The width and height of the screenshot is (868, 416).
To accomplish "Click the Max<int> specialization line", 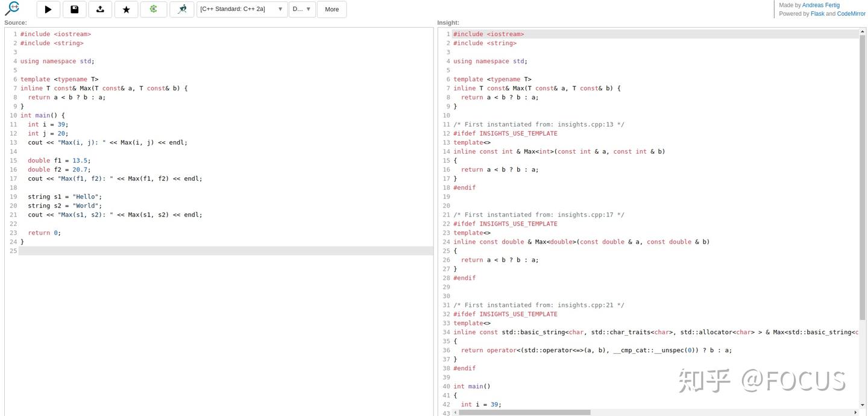I will click(559, 151).
